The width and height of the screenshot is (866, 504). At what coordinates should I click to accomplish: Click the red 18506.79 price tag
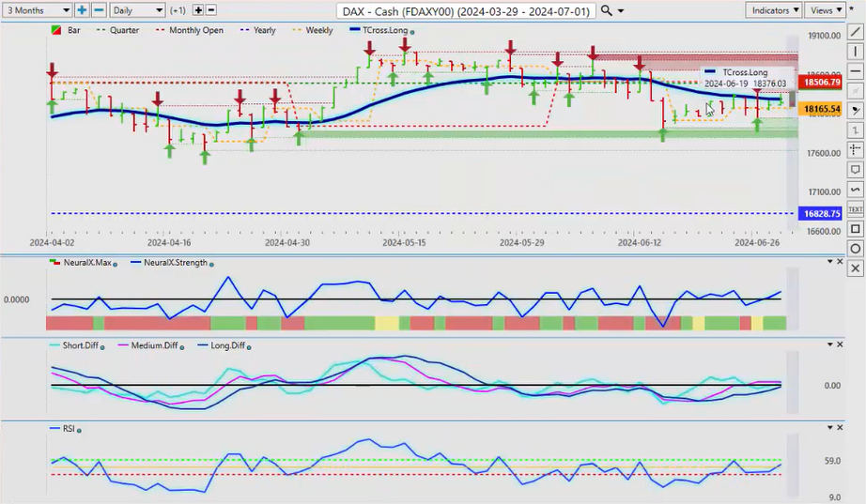click(x=821, y=83)
